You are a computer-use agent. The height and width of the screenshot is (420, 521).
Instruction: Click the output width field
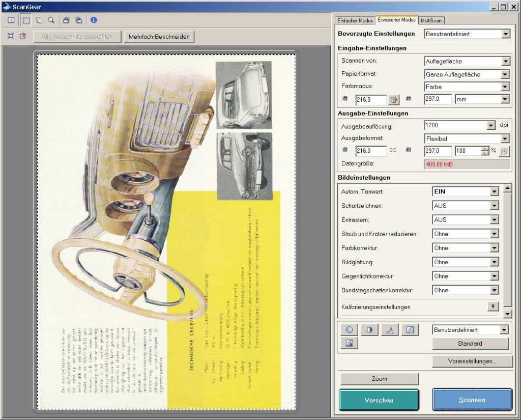(371, 151)
